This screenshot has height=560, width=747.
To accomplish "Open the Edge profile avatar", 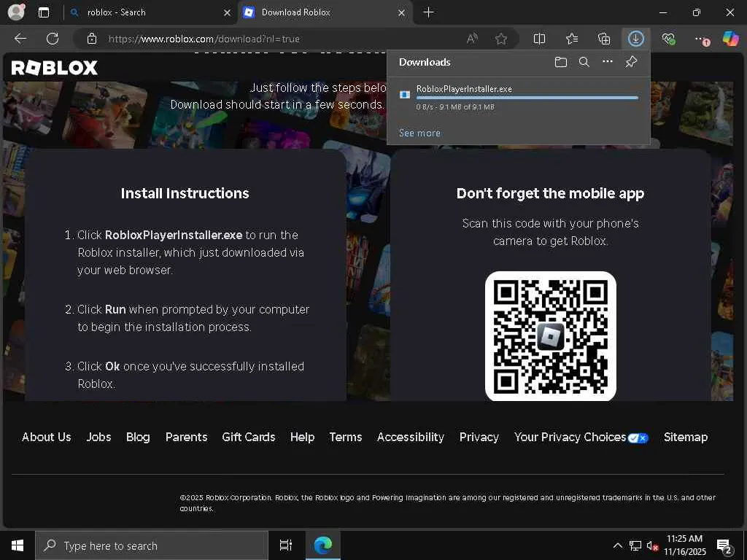I will pos(16,12).
